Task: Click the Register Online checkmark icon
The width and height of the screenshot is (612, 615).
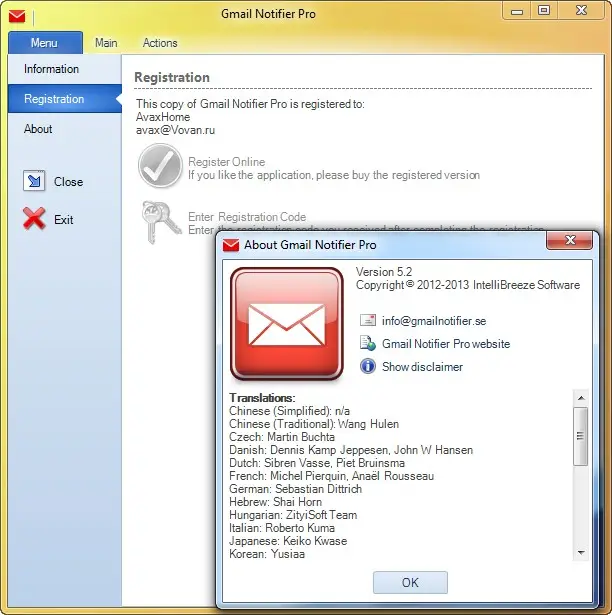Action: [160, 166]
